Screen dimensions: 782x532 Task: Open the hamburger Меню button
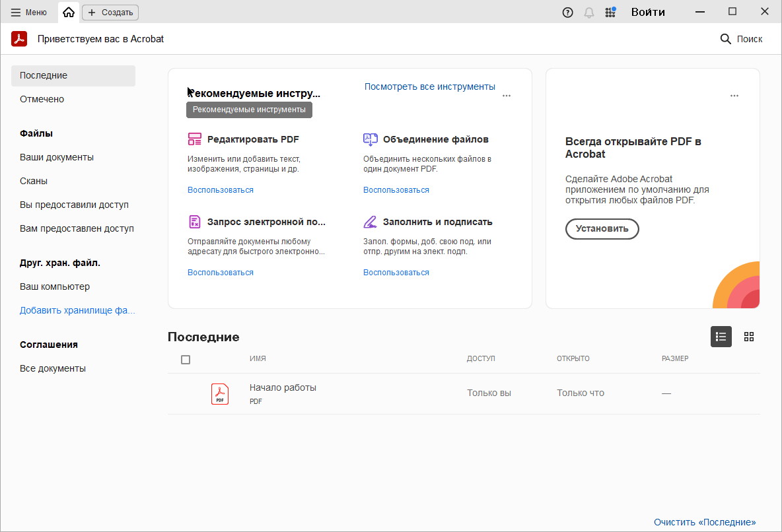tap(29, 13)
